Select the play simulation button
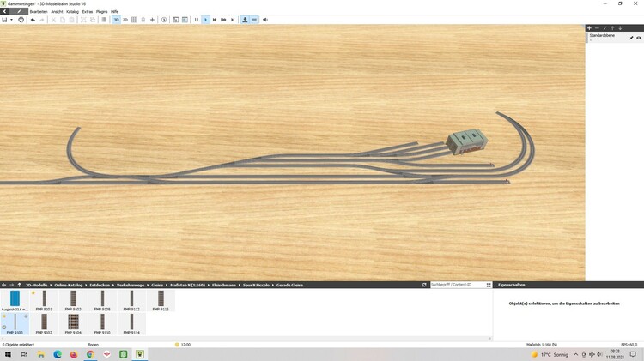This screenshot has height=361, width=644. tap(206, 20)
